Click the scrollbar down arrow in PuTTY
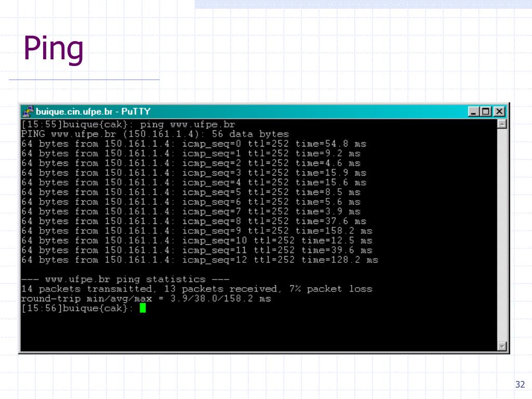 tap(502, 346)
